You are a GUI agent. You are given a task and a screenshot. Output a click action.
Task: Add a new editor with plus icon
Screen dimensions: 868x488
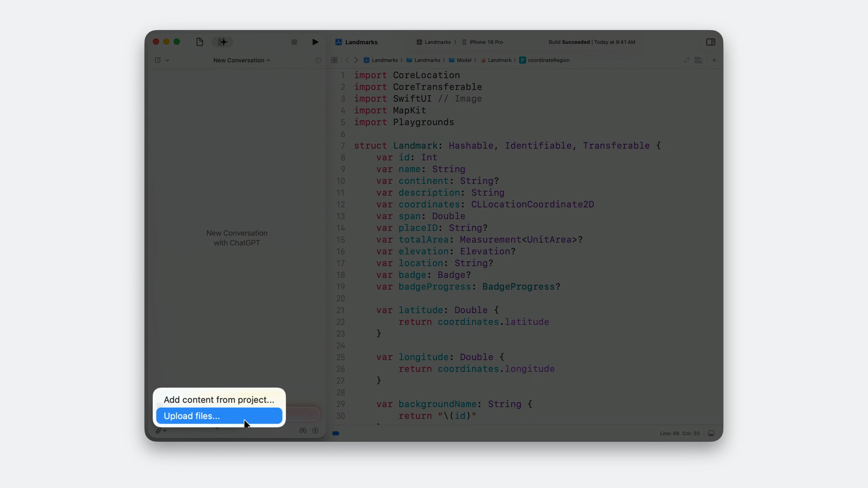pyautogui.click(x=714, y=60)
